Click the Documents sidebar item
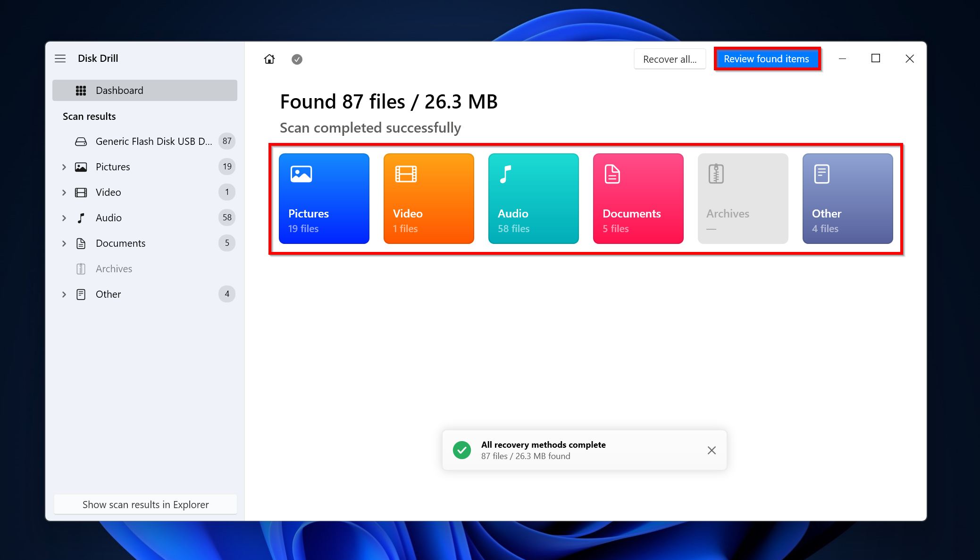The height and width of the screenshot is (560, 980). coord(120,243)
